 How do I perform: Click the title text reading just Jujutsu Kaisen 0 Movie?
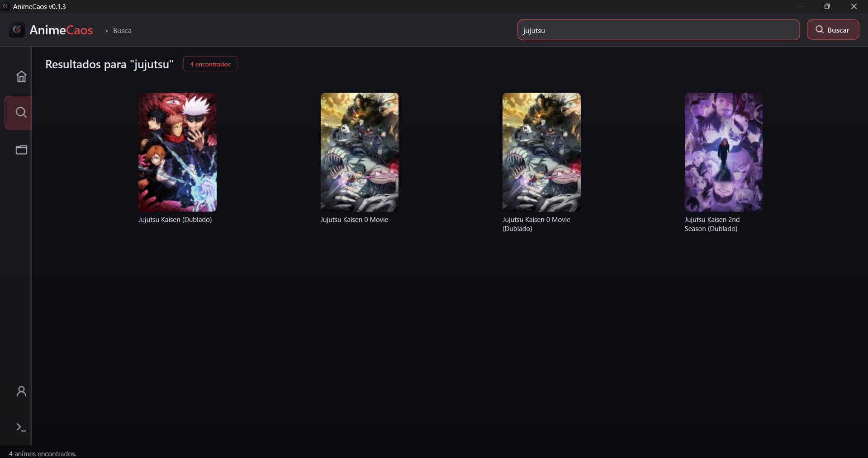coord(354,220)
